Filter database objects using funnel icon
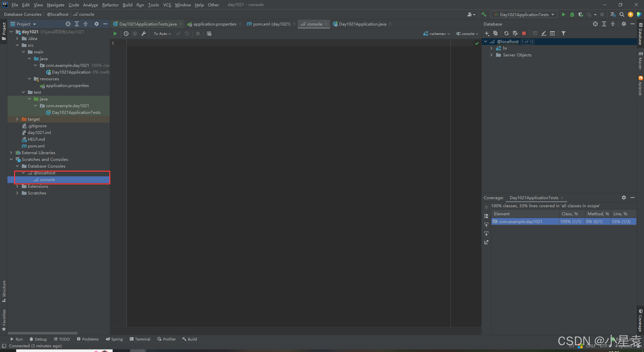This screenshot has width=644, height=352. click(563, 33)
